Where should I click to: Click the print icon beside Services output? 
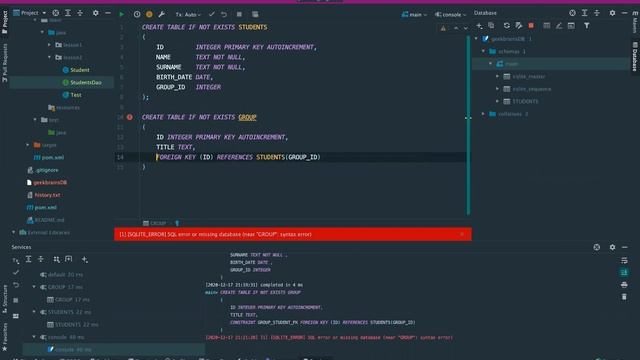624,284
